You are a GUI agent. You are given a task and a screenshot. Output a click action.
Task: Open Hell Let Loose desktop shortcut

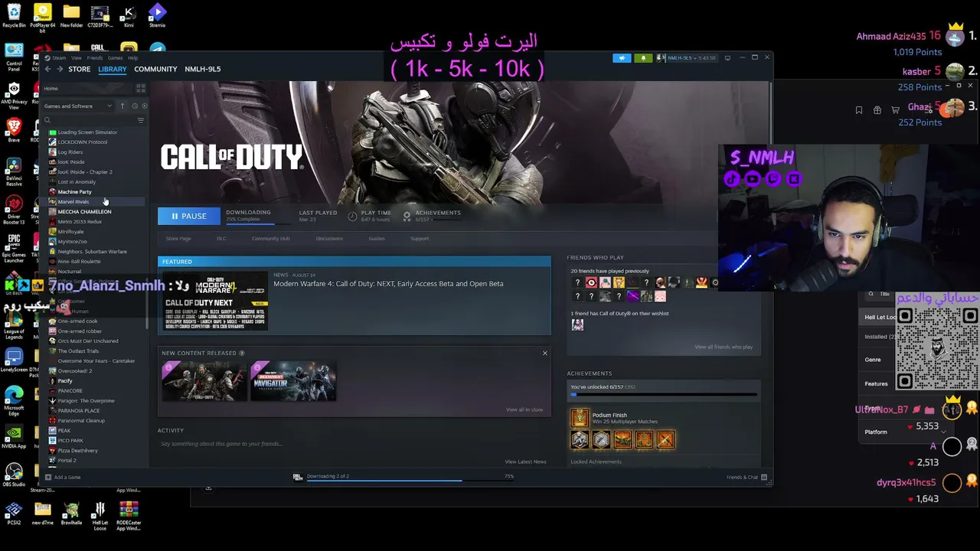(x=100, y=516)
